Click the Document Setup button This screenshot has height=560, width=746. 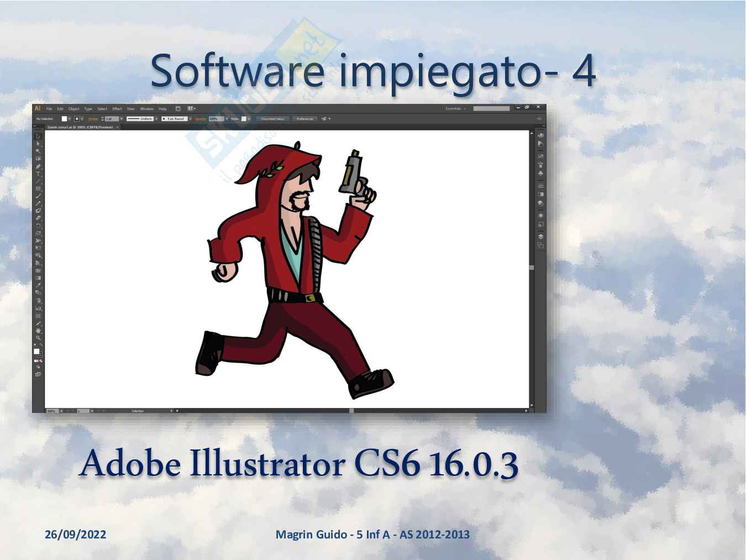[272, 119]
